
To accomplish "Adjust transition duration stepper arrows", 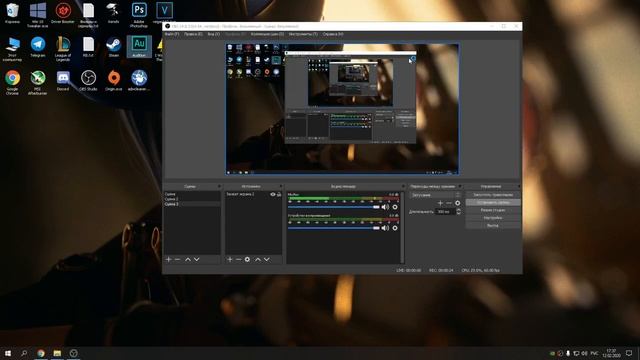I will pyautogui.click(x=458, y=211).
